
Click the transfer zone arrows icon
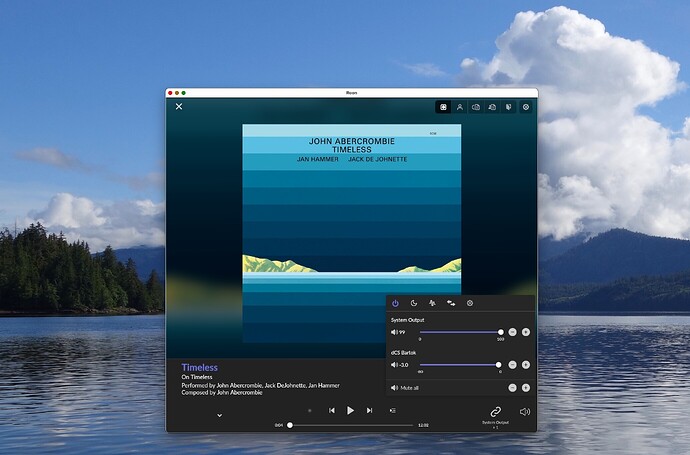click(451, 303)
